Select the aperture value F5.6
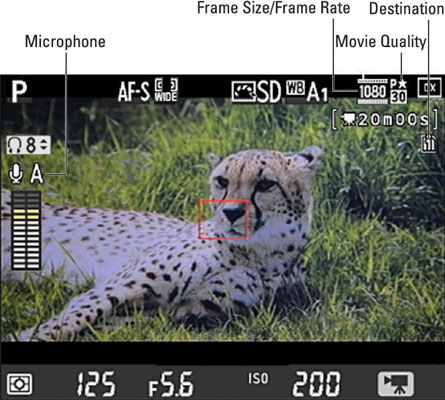 pos(171,384)
